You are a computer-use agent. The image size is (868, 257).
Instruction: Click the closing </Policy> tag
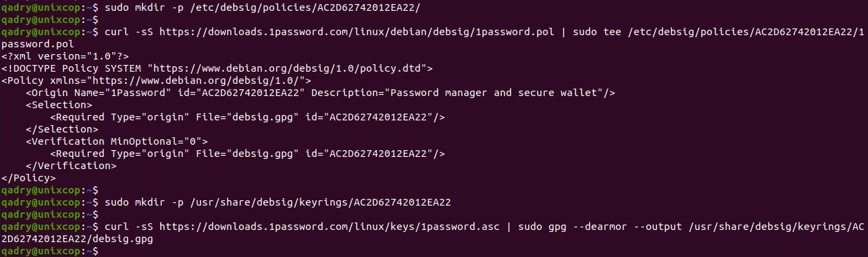(28, 178)
